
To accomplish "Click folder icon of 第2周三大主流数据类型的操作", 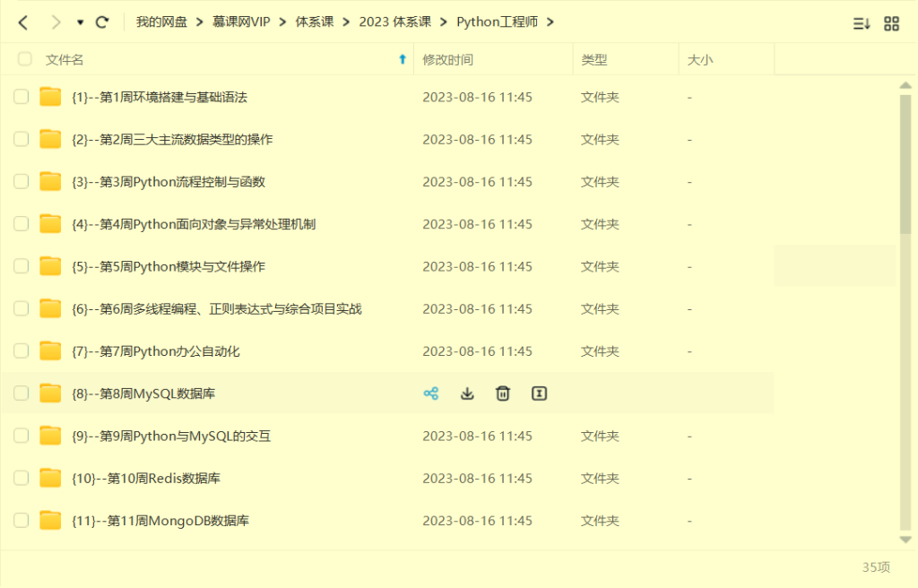I will click(x=50, y=139).
